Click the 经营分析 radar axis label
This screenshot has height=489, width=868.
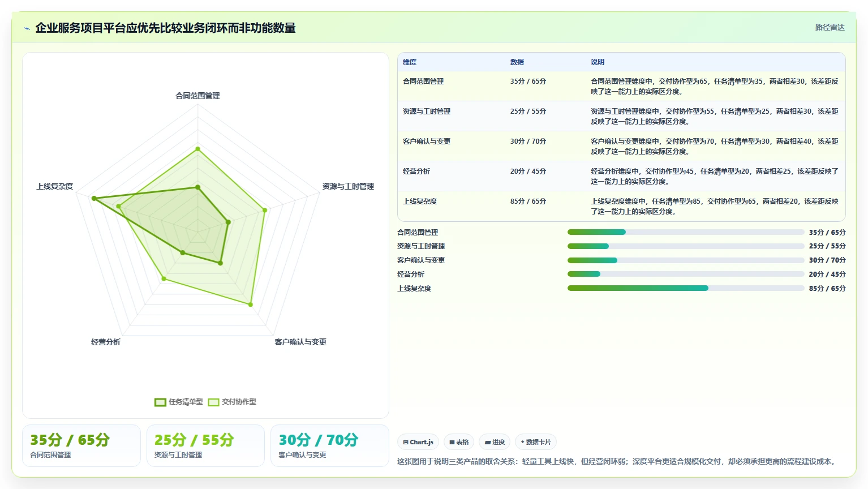[x=106, y=342]
